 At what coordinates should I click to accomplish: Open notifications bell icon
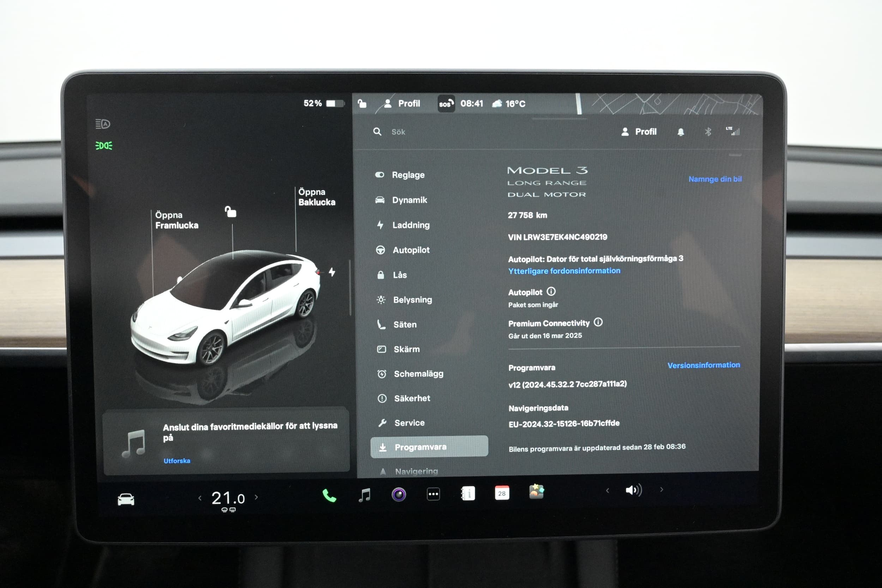point(681,132)
